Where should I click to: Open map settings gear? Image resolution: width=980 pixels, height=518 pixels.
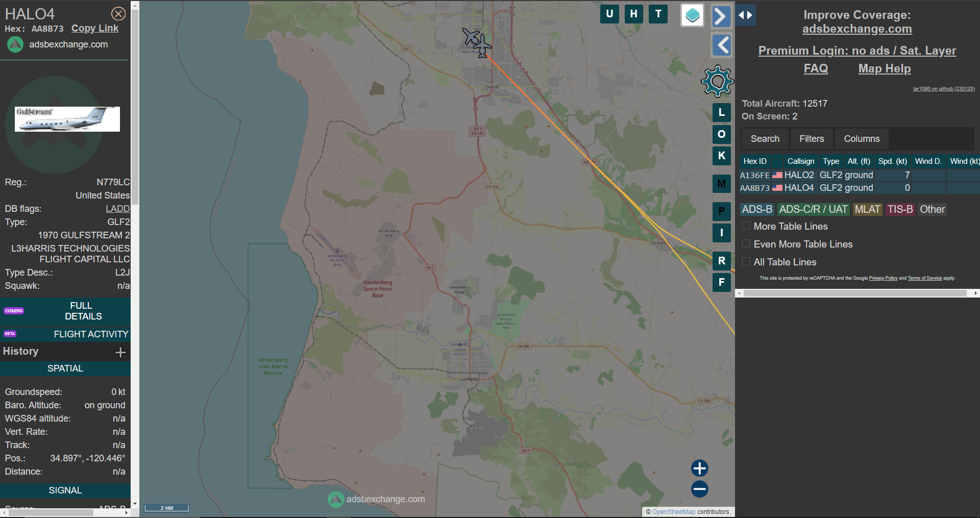(718, 81)
